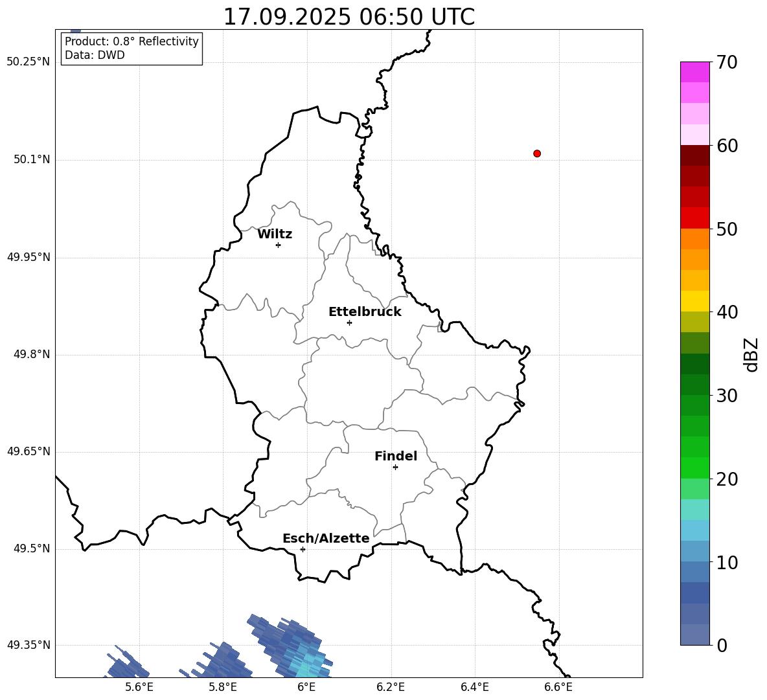Click the Ettelbruck city label
Viewport: 767px width, 700px height.
point(365,312)
